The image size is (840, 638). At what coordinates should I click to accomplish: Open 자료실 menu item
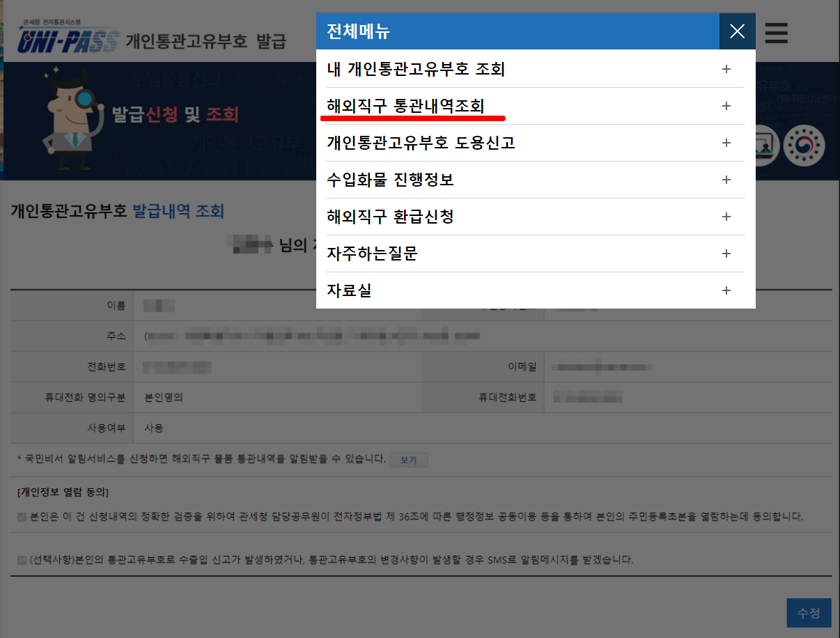tap(536, 290)
